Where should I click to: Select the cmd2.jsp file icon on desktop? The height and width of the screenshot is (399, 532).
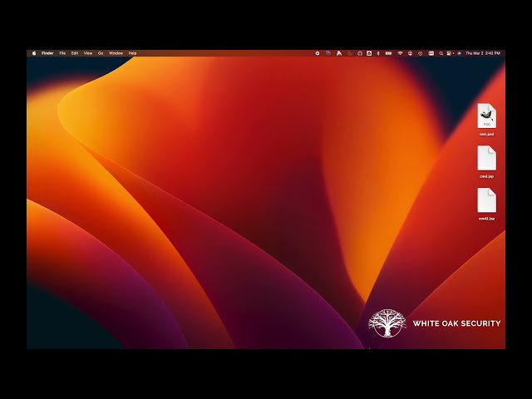click(486, 200)
